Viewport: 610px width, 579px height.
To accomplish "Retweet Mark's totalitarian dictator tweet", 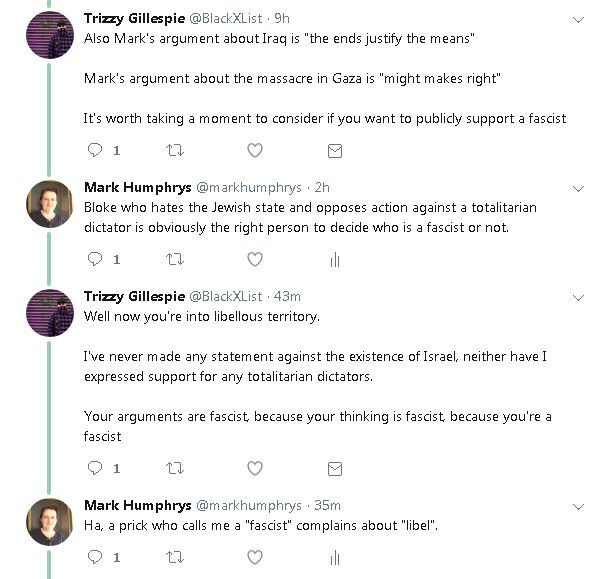I will 174,259.
